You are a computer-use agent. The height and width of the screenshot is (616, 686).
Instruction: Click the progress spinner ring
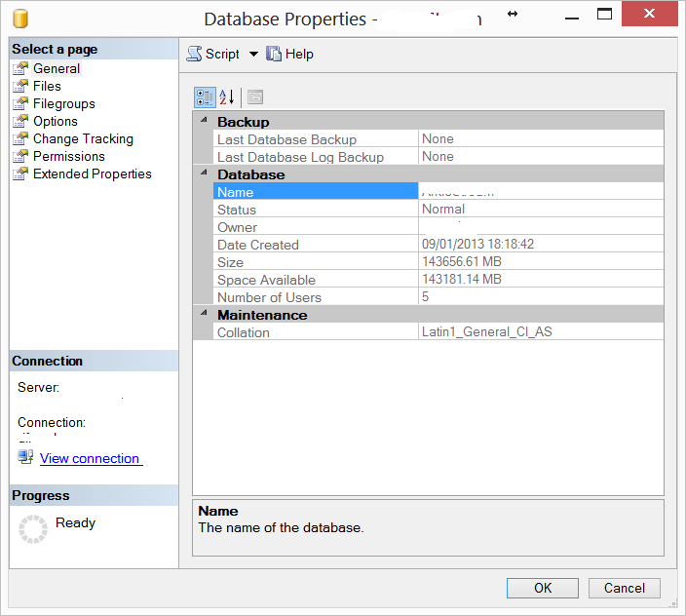(x=33, y=529)
